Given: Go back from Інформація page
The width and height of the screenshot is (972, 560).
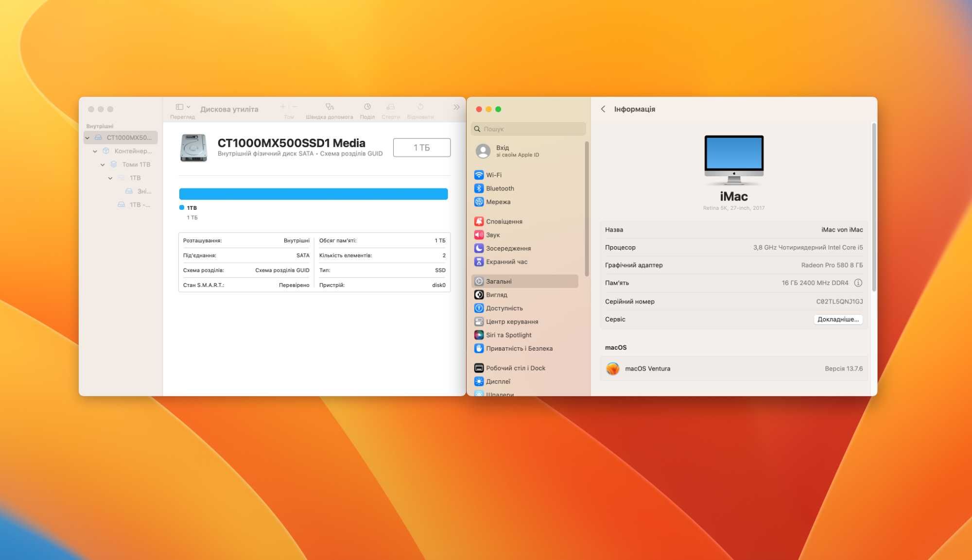Looking at the screenshot, I should [x=603, y=109].
